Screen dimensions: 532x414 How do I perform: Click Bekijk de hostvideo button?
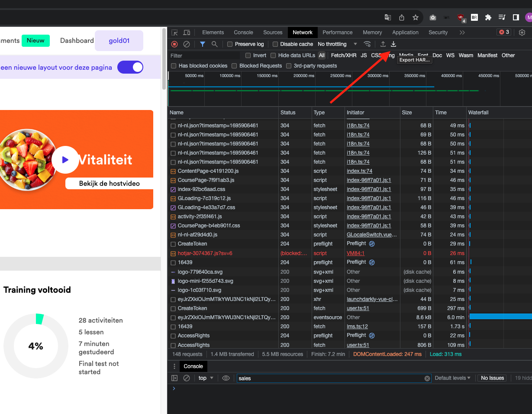point(110,184)
